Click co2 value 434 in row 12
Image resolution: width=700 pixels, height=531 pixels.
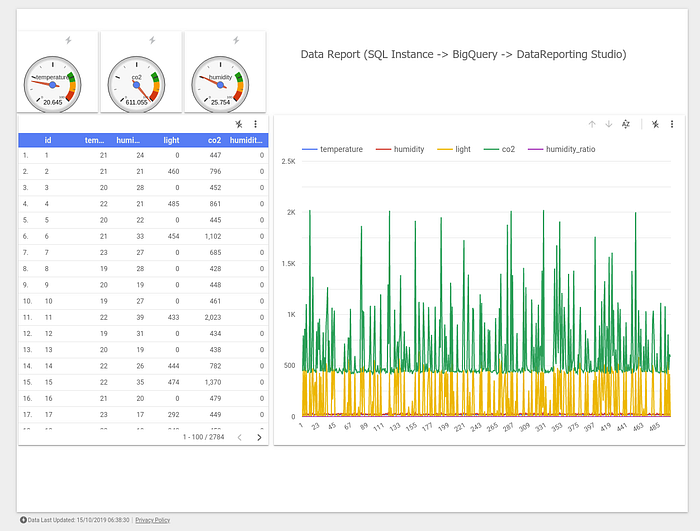(215, 334)
